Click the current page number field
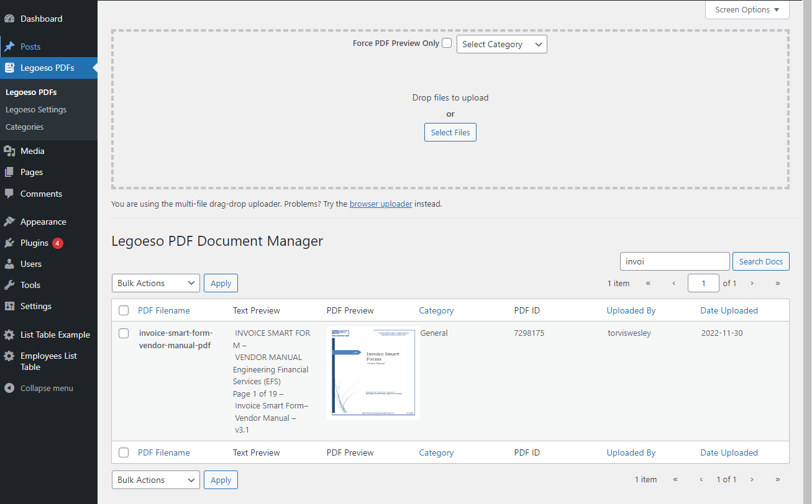This screenshot has width=812, height=504. [x=703, y=283]
